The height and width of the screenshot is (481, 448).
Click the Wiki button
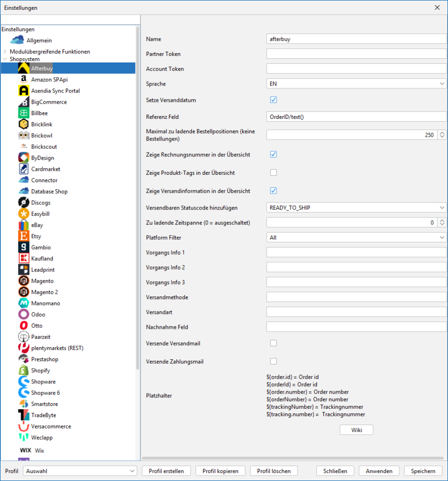[x=356, y=430]
